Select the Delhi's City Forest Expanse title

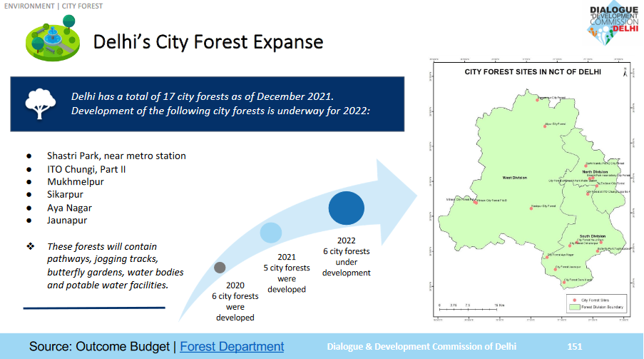click(208, 42)
